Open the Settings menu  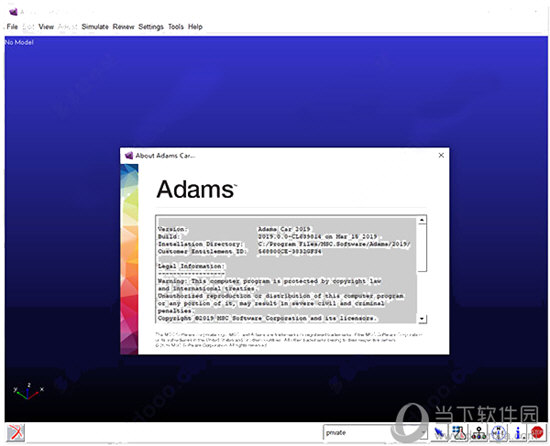click(x=151, y=27)
